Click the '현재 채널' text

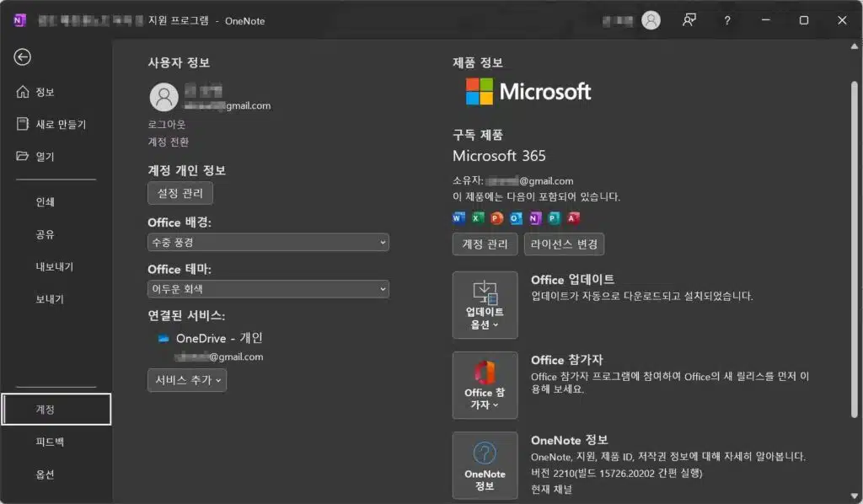click(551, 489)
